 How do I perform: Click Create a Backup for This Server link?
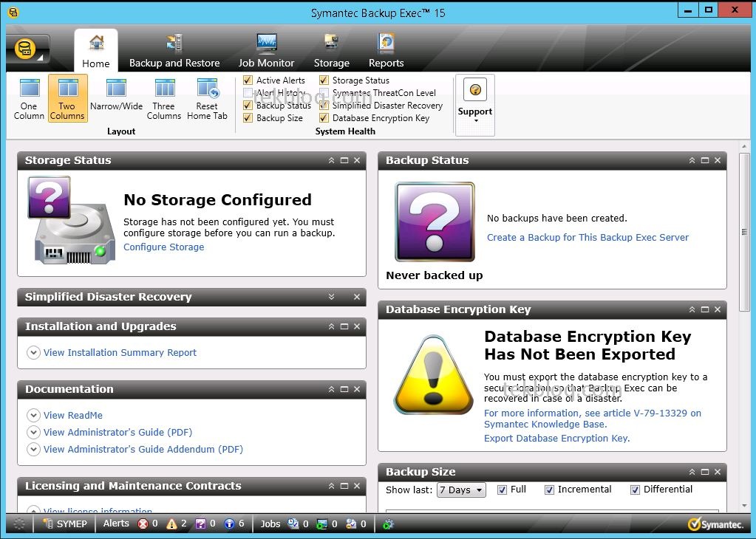click(588, 238)
